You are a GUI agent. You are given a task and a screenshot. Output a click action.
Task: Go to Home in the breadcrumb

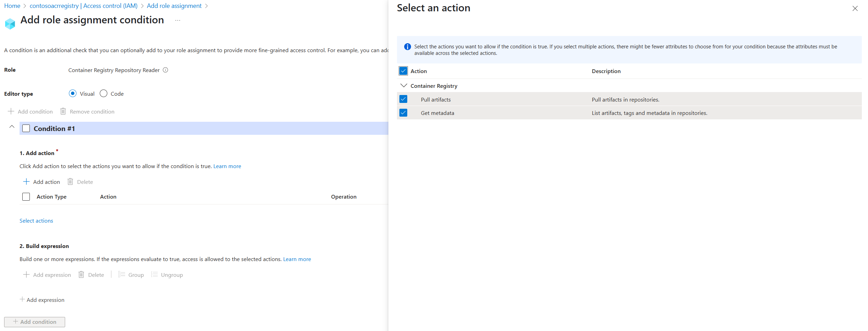(12, 6)
